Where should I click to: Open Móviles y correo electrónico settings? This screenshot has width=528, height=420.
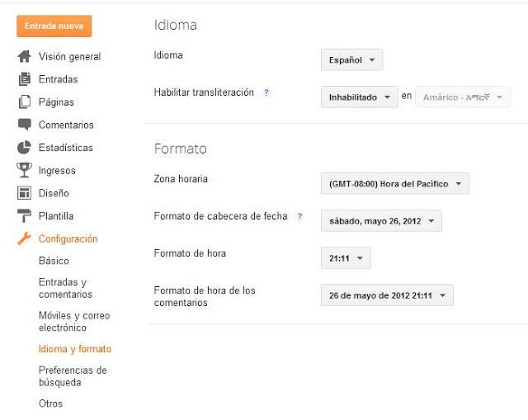(74, 322)
